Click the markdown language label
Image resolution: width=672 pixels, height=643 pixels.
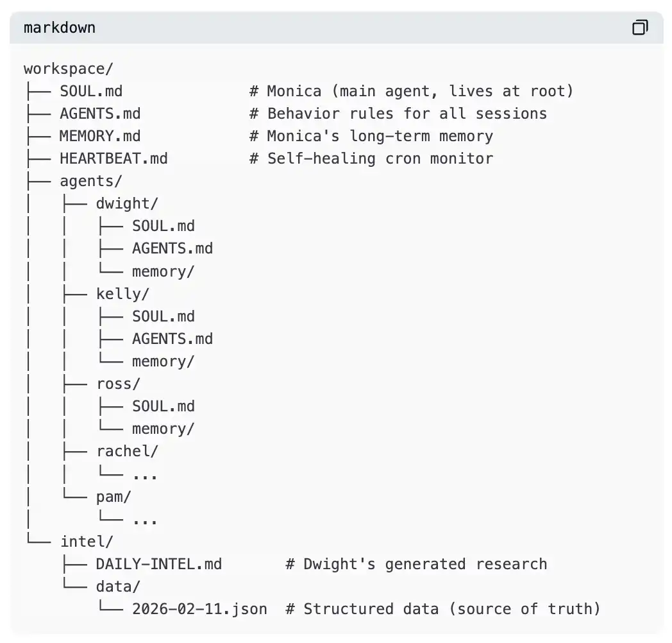59,28
